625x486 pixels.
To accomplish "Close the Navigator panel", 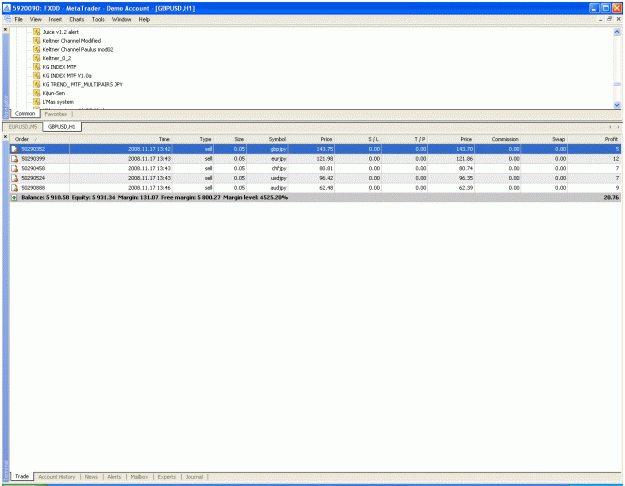I will tap(5, 30).
